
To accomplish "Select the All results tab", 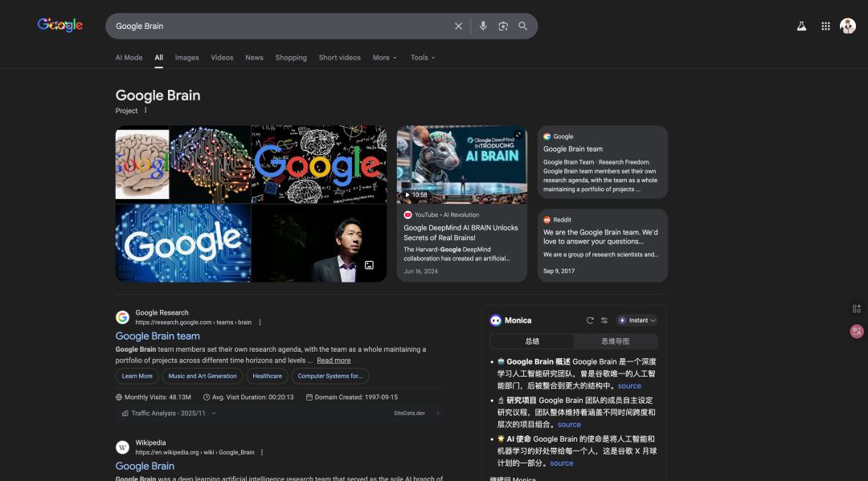I will 159,58.
